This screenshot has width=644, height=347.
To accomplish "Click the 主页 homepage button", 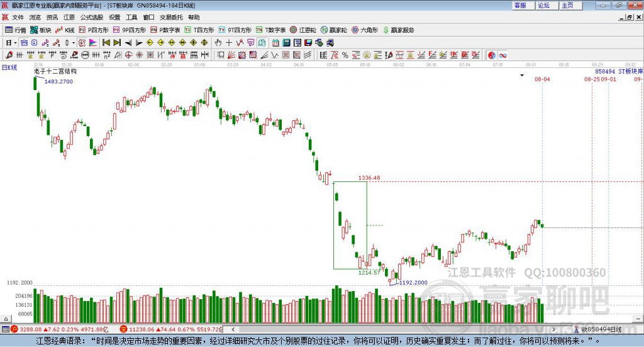I will pyautogui.click(x=571, y=5).
